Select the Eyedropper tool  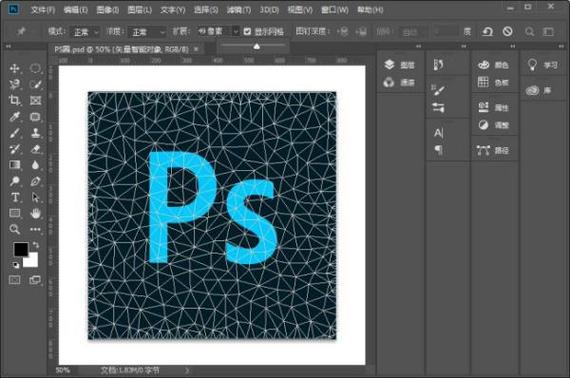15,117
